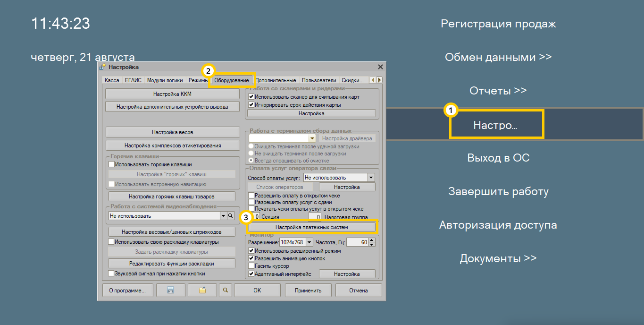Open the Способ оплаты услуг dropdown
The width and height of the screenshot is (644, 325).
point(371,178)
